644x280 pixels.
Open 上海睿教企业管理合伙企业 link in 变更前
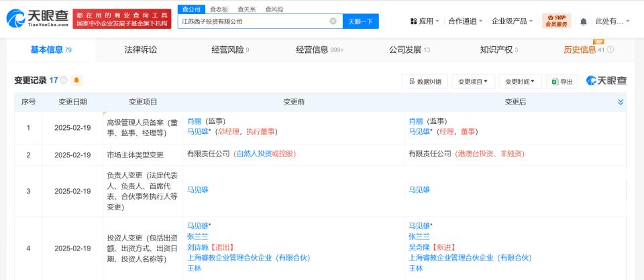[x=248, y=258]
